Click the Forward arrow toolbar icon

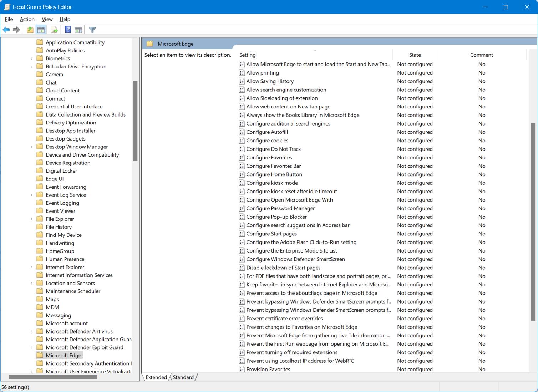click(x=16, y=30)
